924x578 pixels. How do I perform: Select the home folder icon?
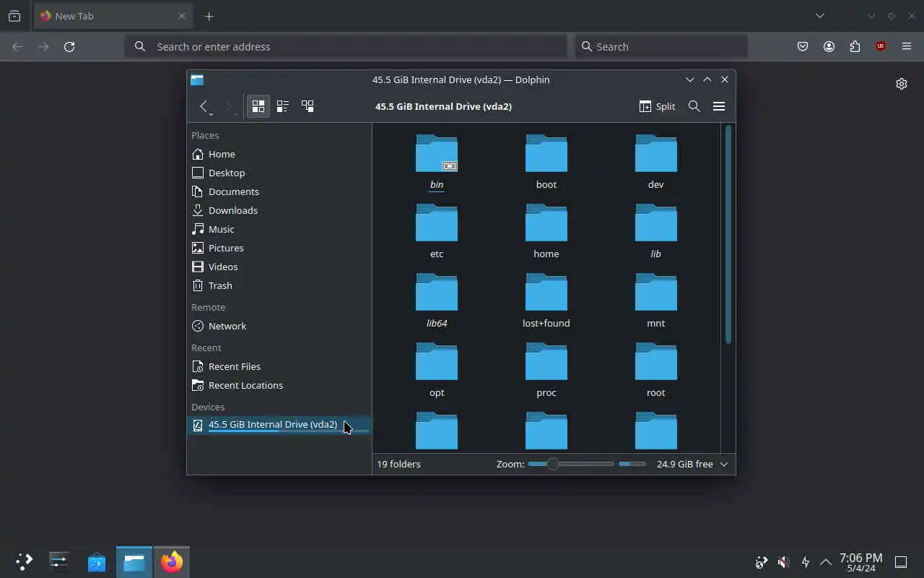pos(546,223)
